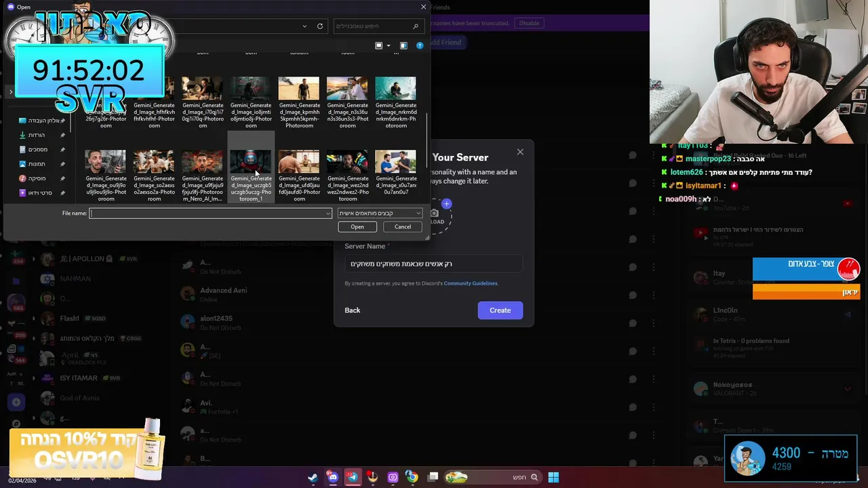Image resolution: width=868 pixels, height=488 pixels.
Task: Select thumbnail Gemini_Generated_Image_so2aexso
Action: pos(154,176)
